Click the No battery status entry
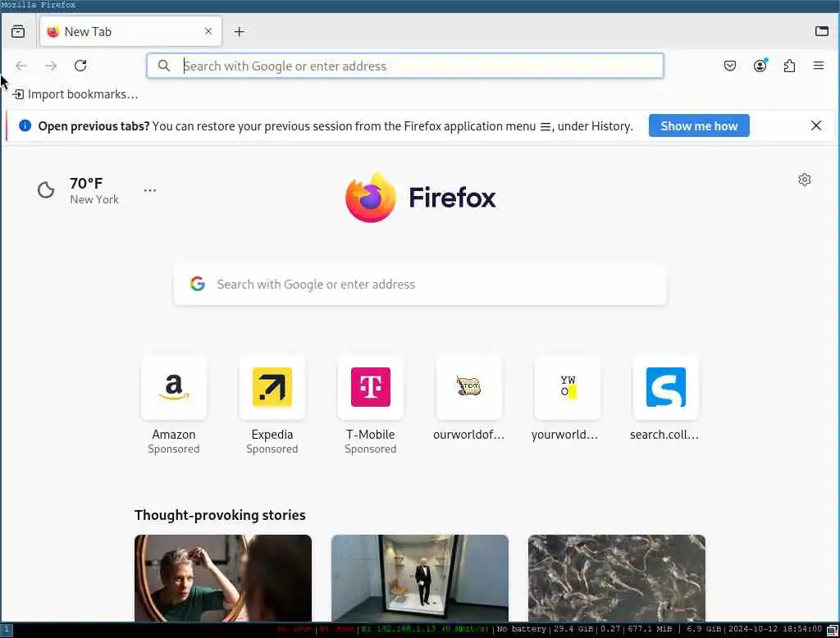 click(x=521, y=629)
